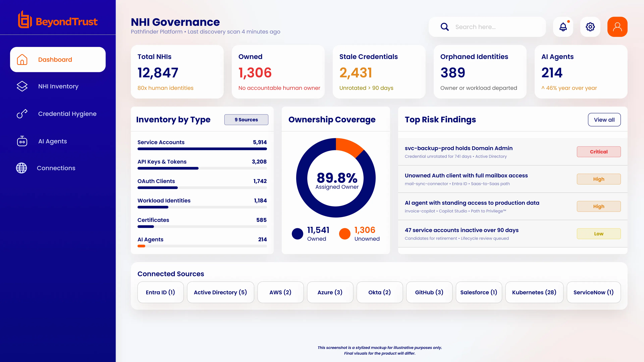Select the Dashboard menu item
This screenshot has height=362, width=644.
(x=58, y=59)
